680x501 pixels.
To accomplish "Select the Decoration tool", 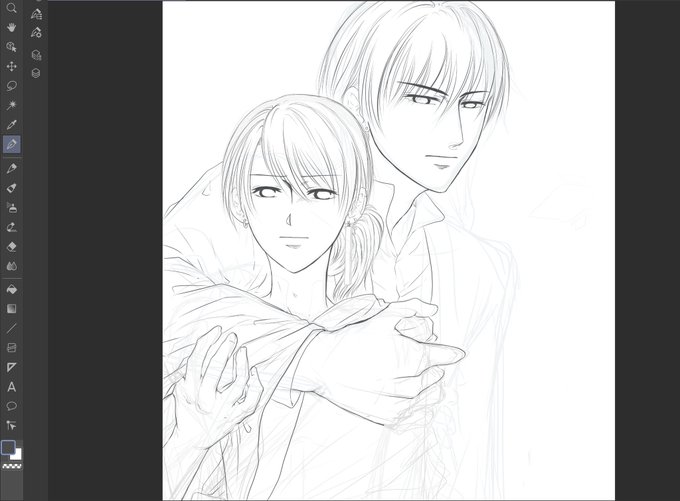I will point(11,227).
